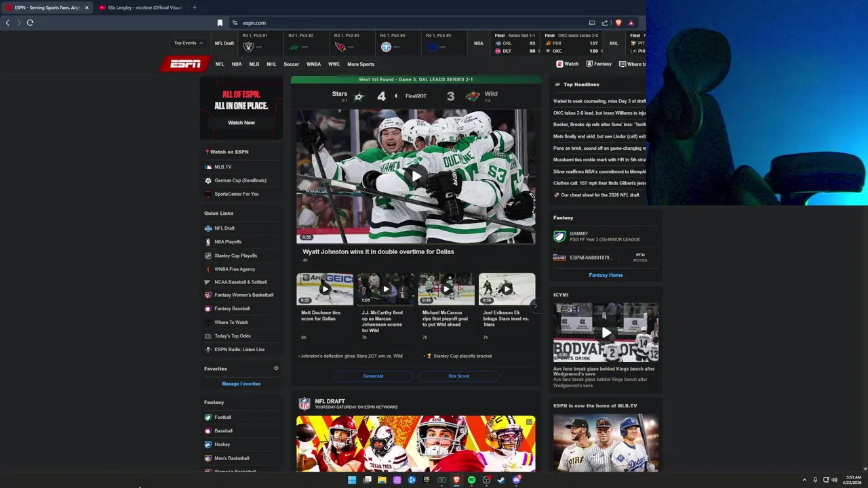Open Today's Top Odds quick link

pyautogui.click(x=233, y=336)
